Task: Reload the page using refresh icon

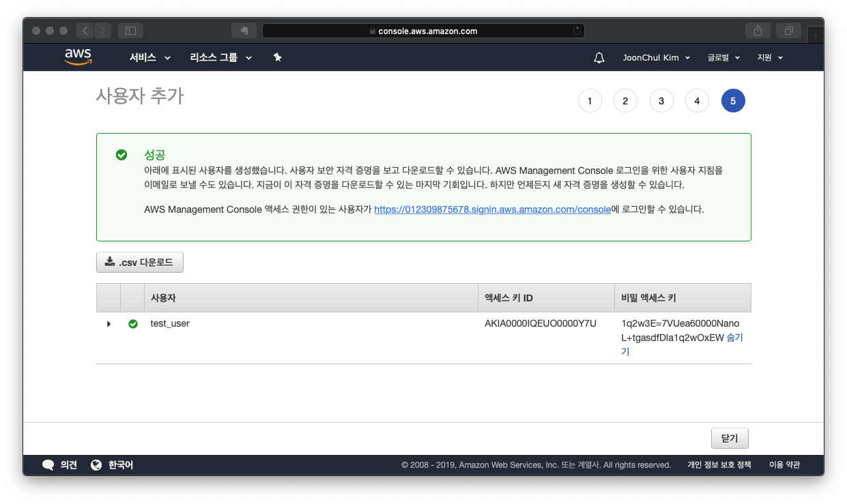Action: click(x=577, y=31)
